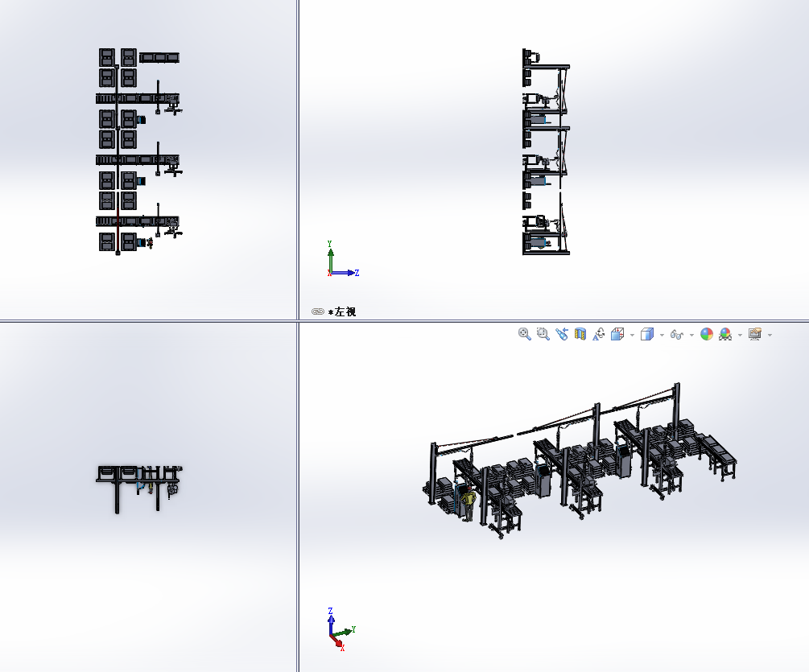Click the green Y axis of isometric triad

click(x=345, y=632)
